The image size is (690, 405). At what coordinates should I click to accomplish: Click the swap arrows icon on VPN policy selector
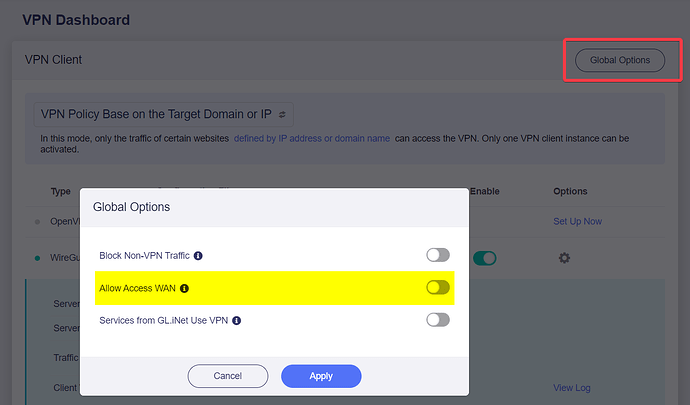282,114
